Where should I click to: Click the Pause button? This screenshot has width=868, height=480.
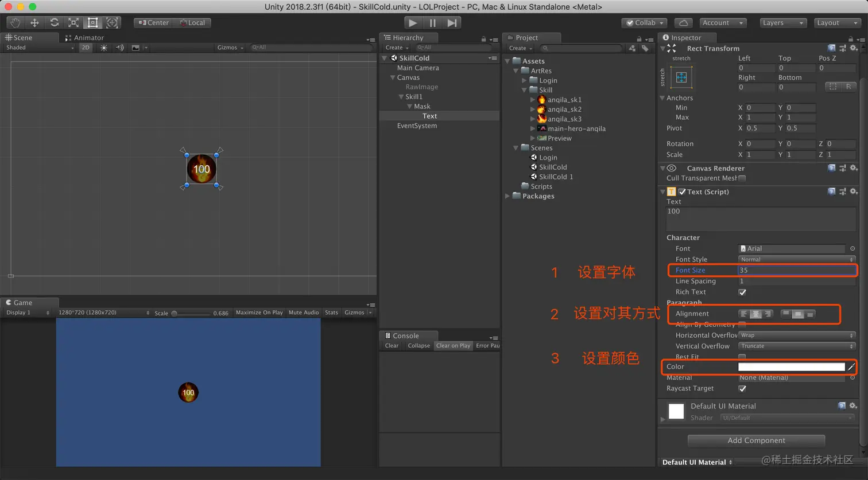click(432, 23)
